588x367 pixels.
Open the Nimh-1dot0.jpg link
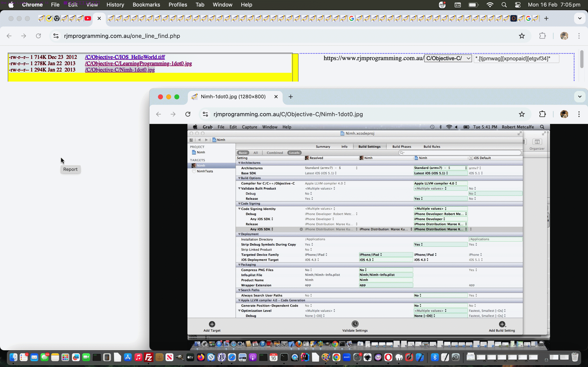(x=120, y=70)
